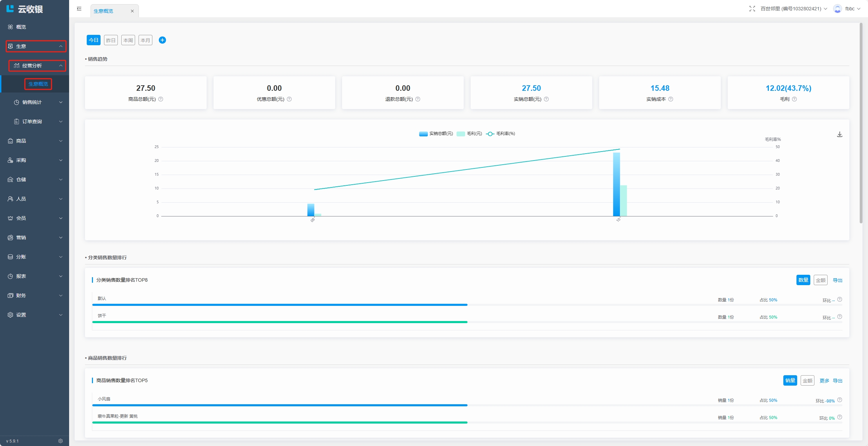Click the 实销总额(元) legend color swatch

[423, 134]
